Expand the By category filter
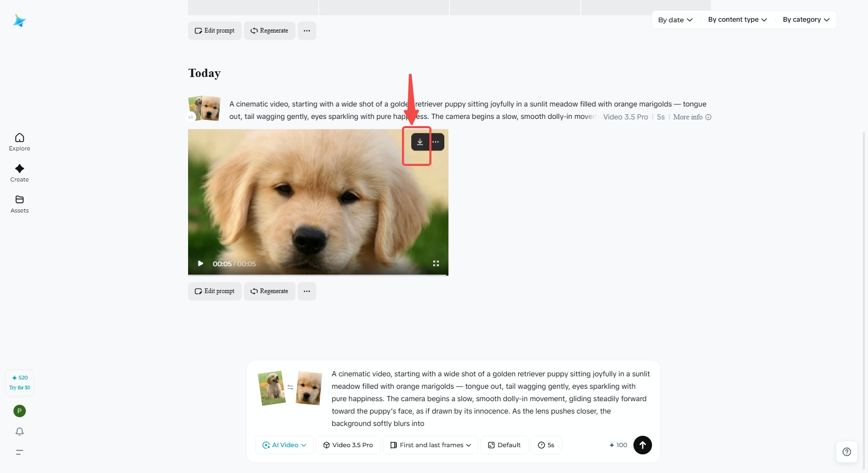 tap(806, 20)
